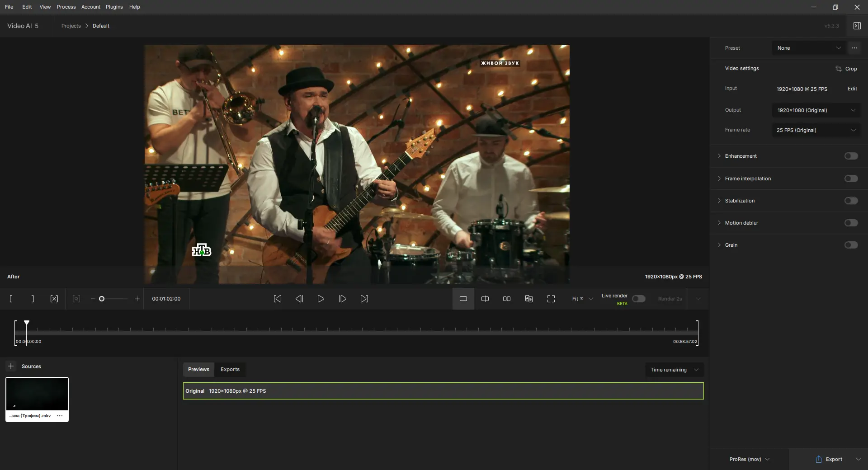Jump to the first frame
Image resolution: width=868 pixels, height=470 pixels.
[x=278, y=299]
